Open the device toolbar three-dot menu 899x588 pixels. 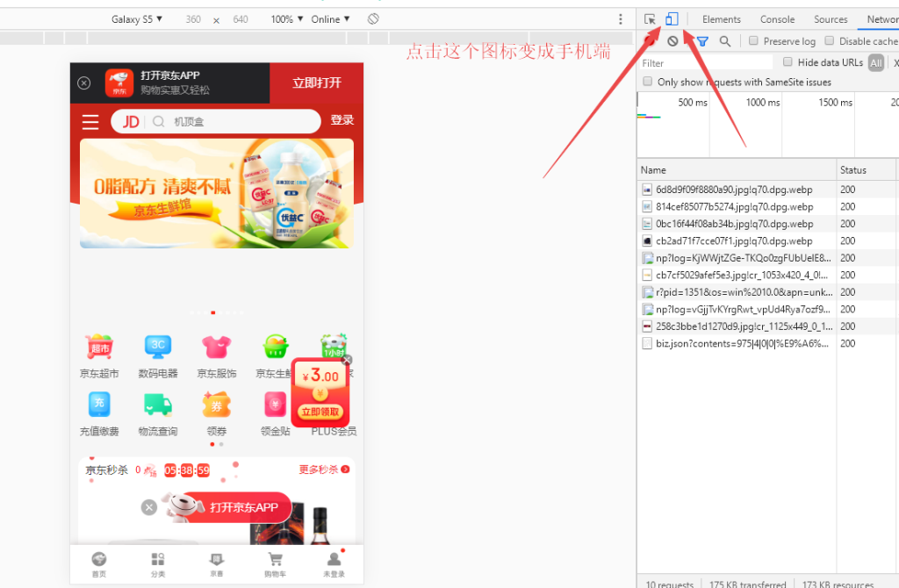point(621,19)
